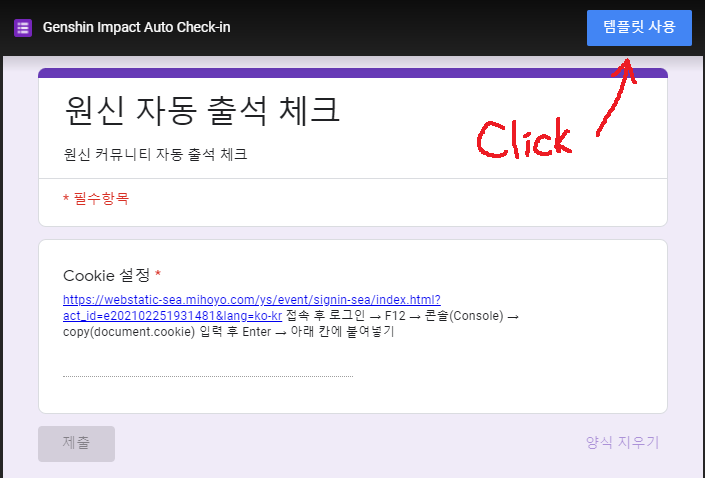Click the blue 템플릿 사용 button

(639, 27)
